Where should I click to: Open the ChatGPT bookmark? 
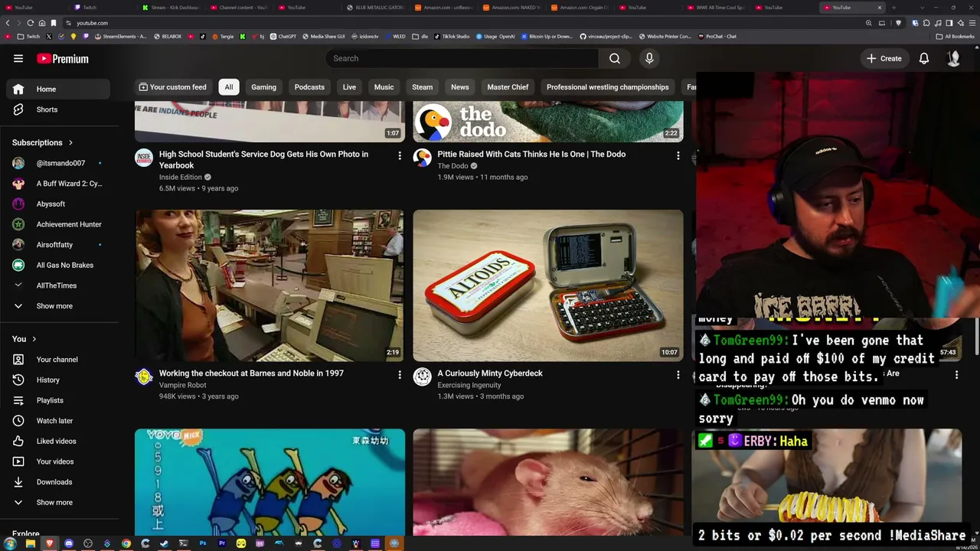(x=283, y=36)
